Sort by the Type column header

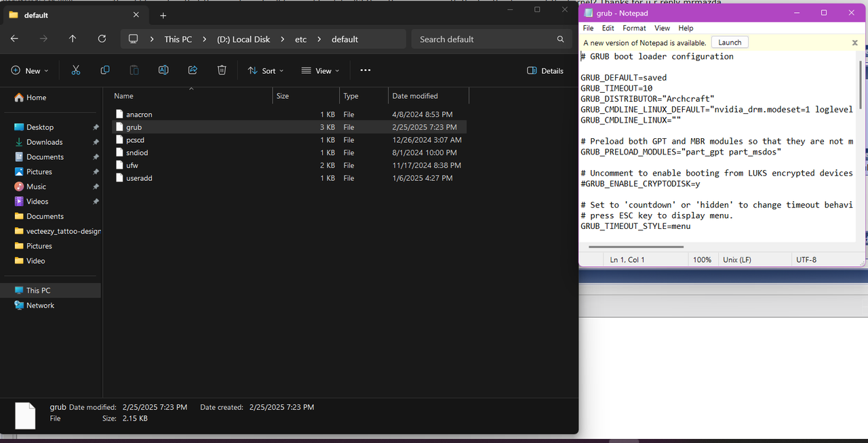pyautogui.click(x=363, y=96)
